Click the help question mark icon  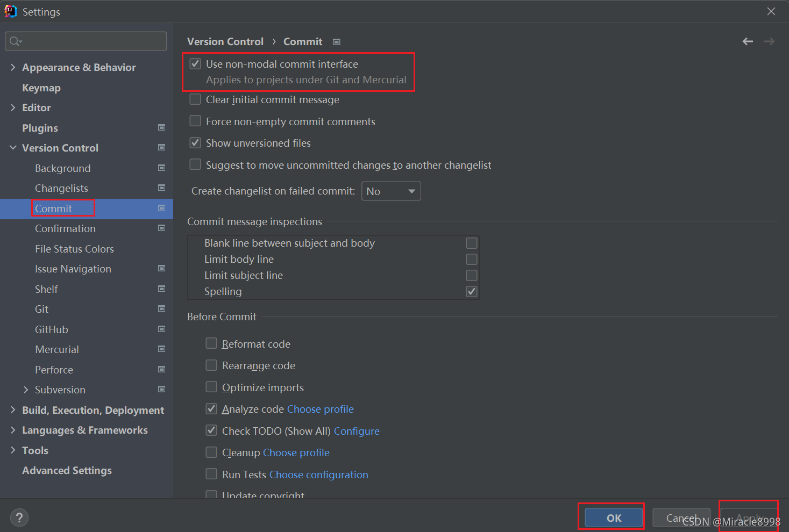[19, 517]
